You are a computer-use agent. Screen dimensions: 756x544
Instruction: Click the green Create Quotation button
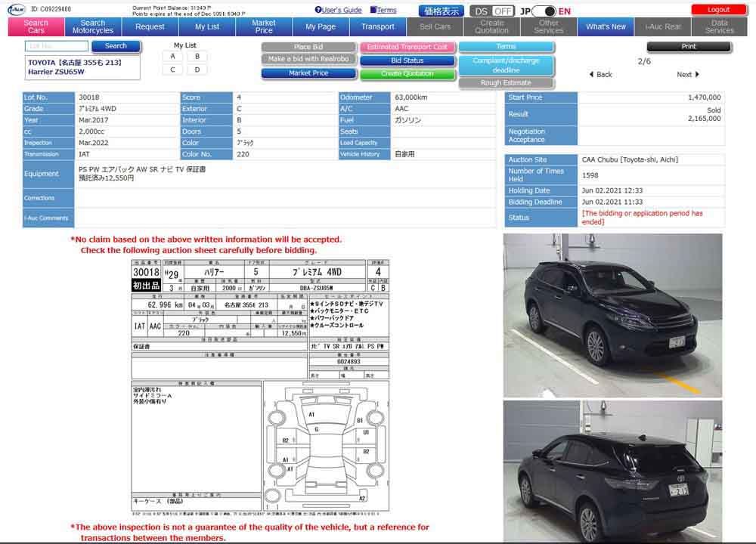click(407, 74)
